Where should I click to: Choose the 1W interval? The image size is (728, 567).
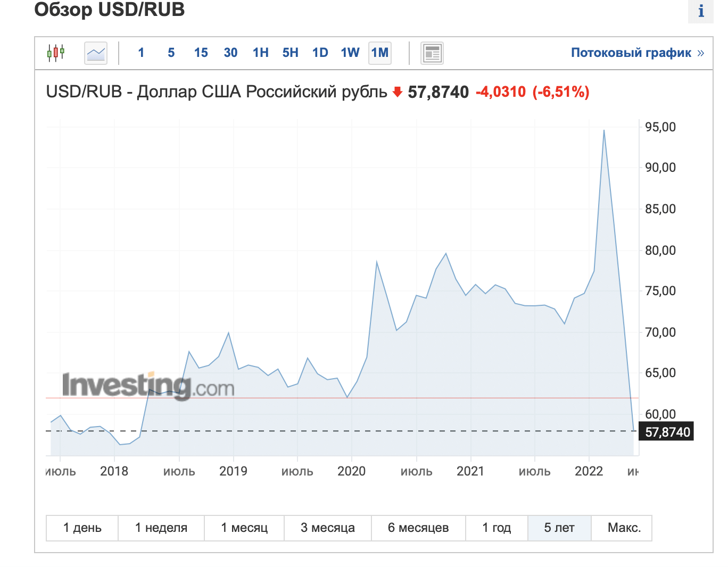[x=350, y=53]
